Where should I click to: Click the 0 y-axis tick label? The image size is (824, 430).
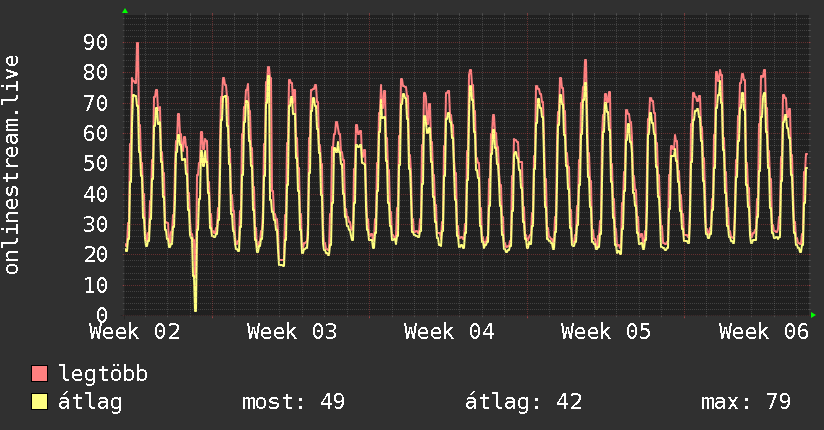click(x=102, y=315)
